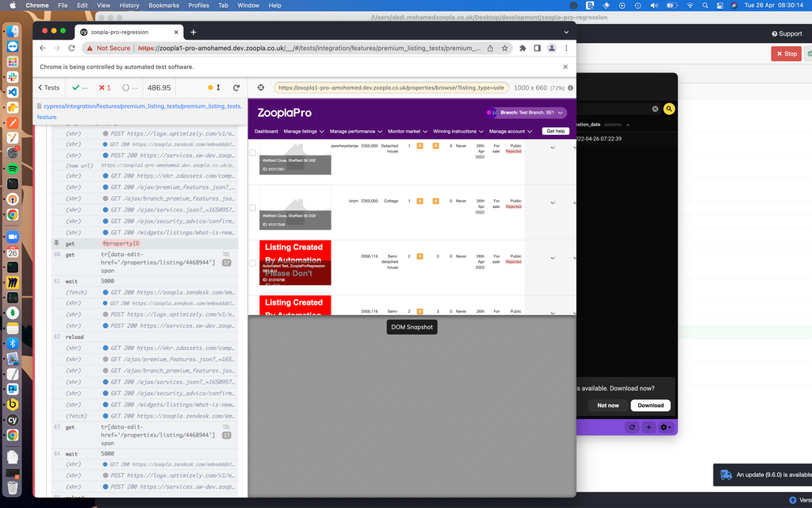Click the Get help button
Viewport: 812px width, 508px height.
coord(556,131)
